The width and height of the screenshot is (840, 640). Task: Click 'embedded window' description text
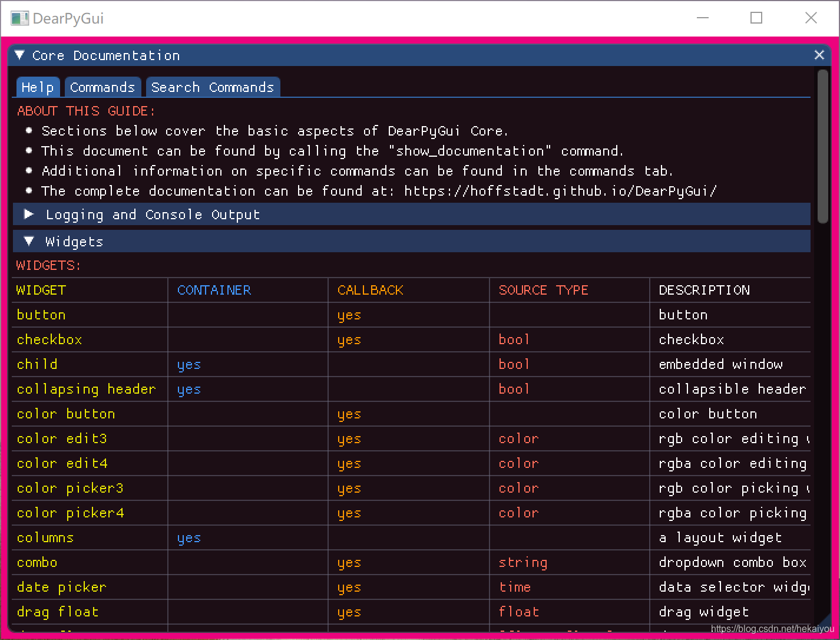[721, 364]
